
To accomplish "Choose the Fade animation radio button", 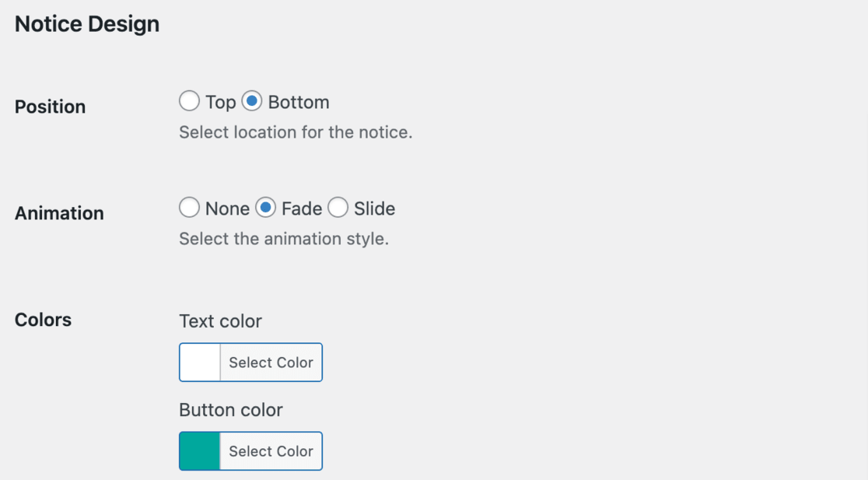I will [x=266, y=208].
